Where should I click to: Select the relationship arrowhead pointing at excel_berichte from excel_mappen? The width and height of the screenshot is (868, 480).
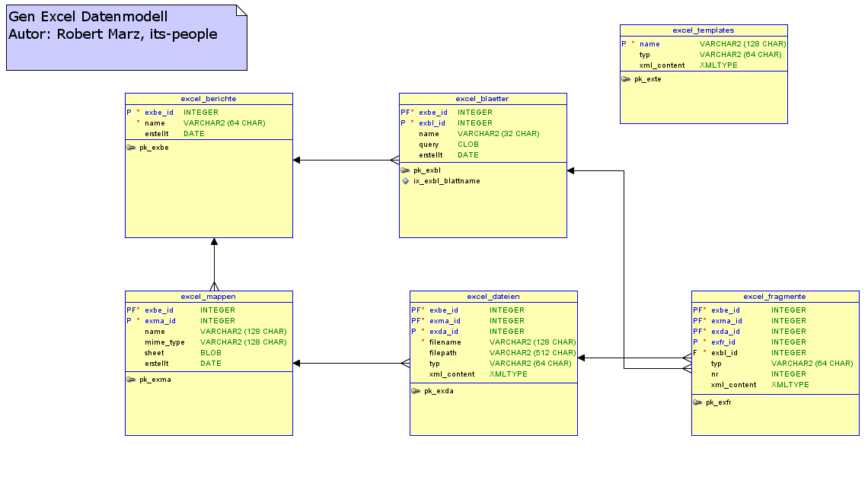214,243
